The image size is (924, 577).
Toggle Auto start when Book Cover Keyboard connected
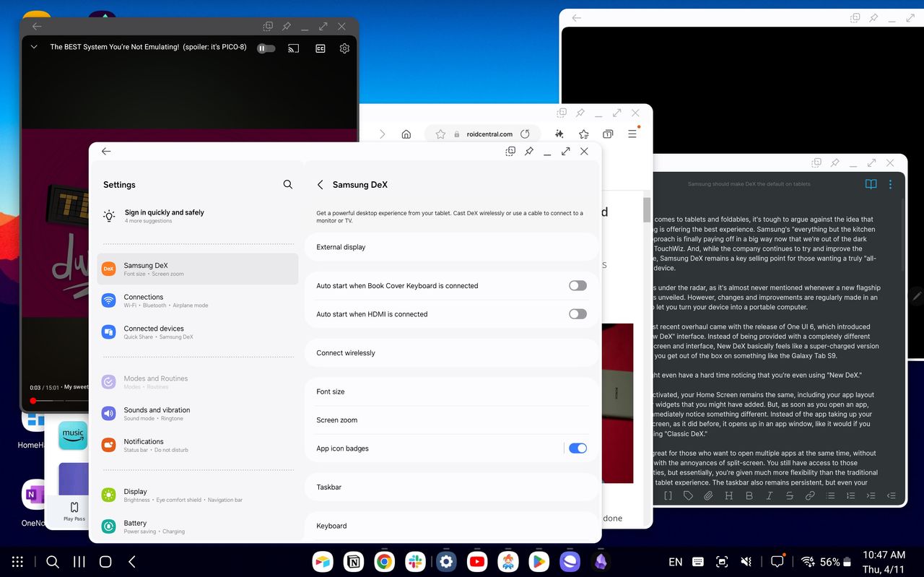(x=577, y=285)
